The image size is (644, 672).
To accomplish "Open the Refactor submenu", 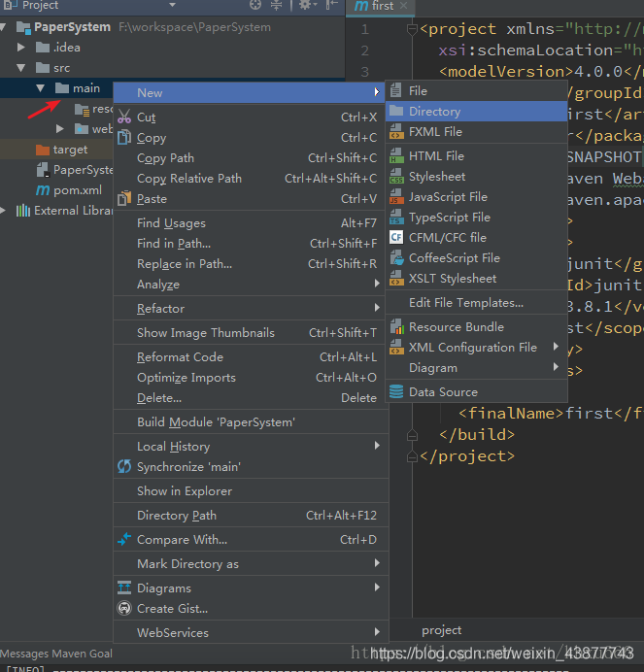I will coord(160,309).
